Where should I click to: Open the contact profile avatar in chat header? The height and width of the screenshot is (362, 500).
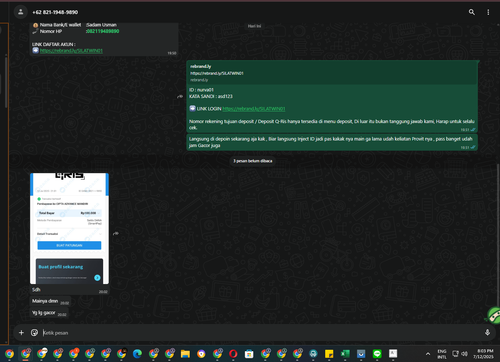20,12
